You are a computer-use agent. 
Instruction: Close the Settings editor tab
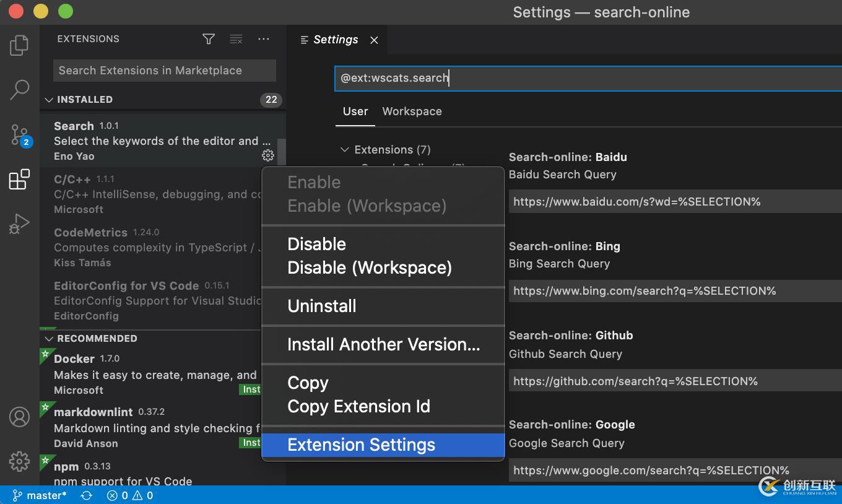374,40
